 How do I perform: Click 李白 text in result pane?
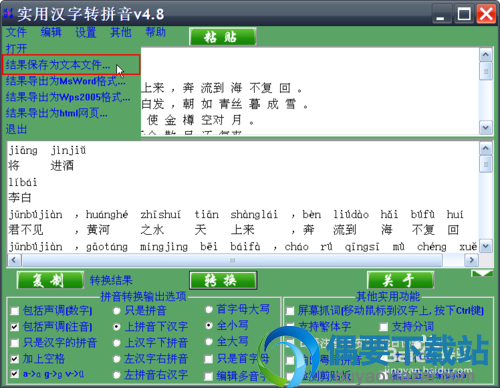20,198
